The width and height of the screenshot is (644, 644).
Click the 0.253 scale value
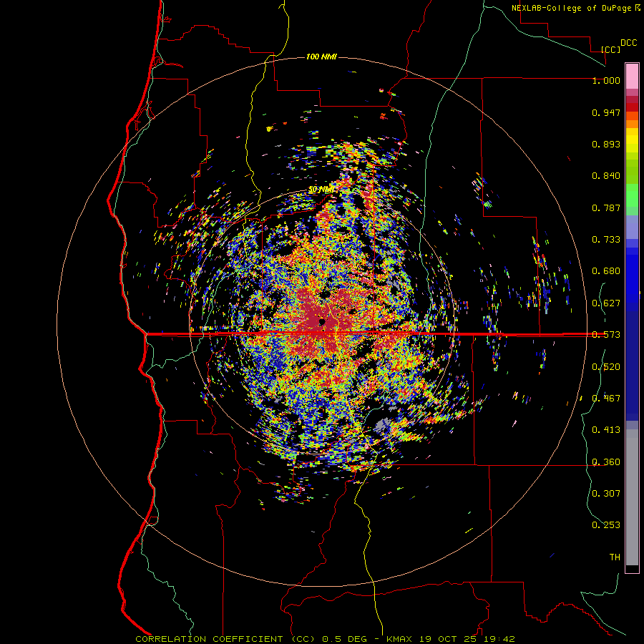[x=606, y=525]
